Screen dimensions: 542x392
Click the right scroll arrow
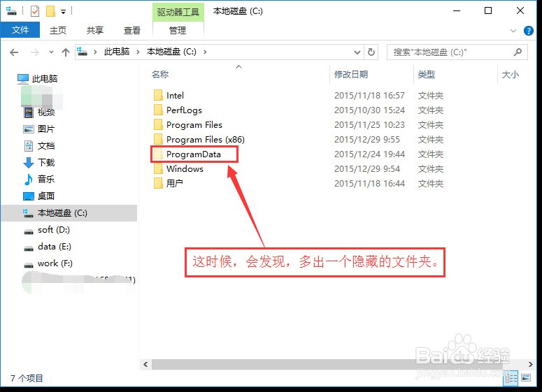(530, 364)
